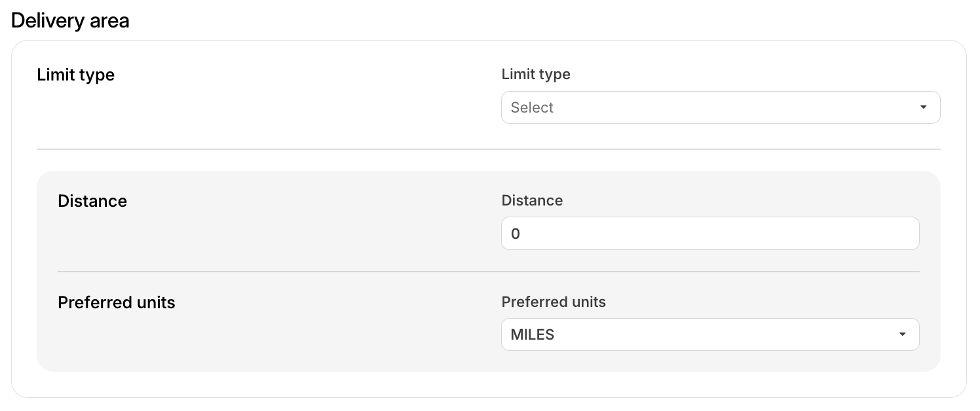Image resolution: width=980 pixels, height=411 pixels.
Task: Click the bold Limit type heading
Action: 75,75
